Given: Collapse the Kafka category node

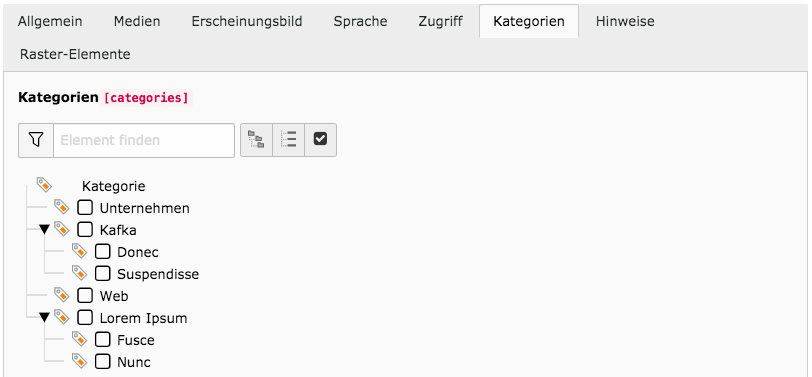Looking at the screenshot, I should click(x=45, y=229).
